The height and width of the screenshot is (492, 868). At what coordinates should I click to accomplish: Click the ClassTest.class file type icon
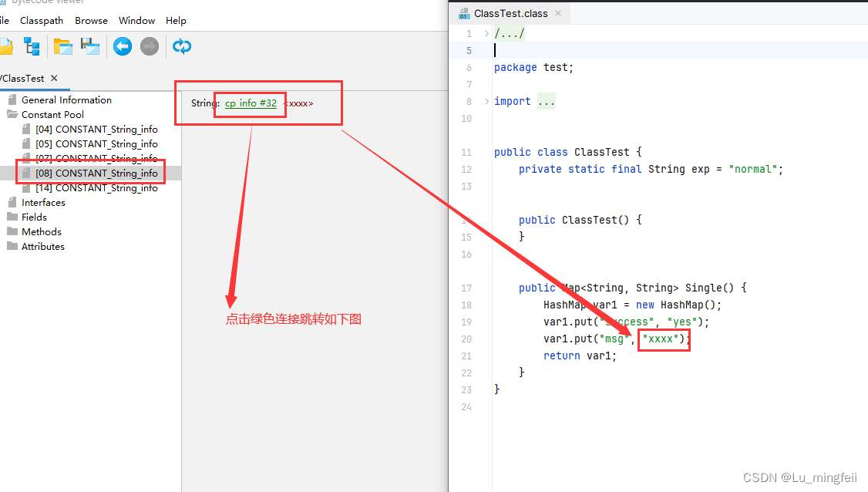tap(463, 12)
